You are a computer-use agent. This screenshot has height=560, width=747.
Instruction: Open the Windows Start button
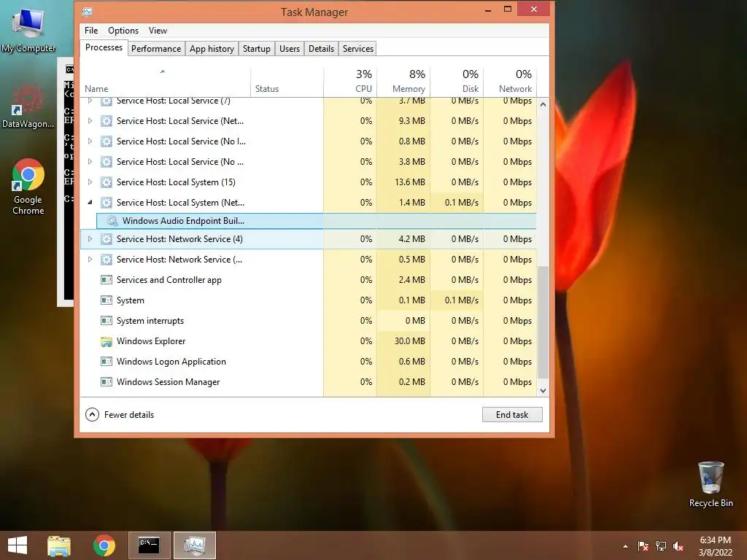[x=18, y=545]
